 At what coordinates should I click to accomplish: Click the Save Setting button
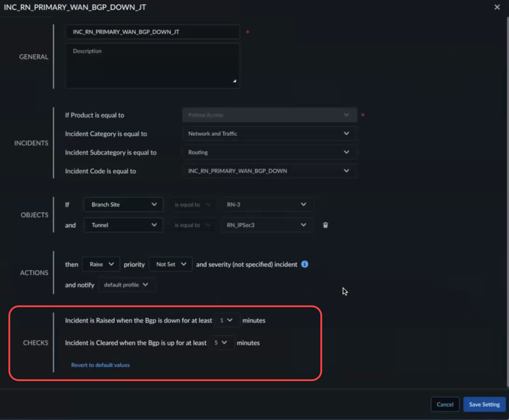pos(484,404)
